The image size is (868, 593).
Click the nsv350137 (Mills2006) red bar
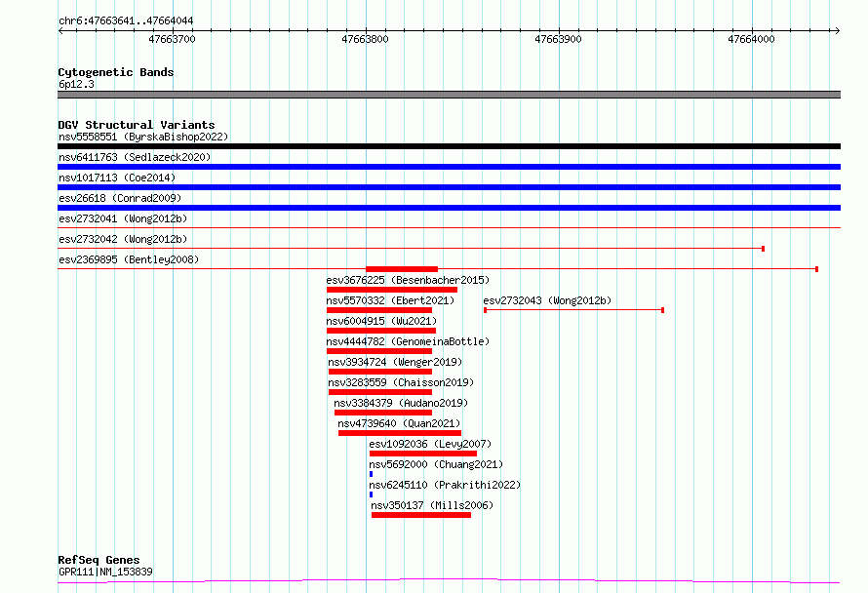(x=421, y=515)
